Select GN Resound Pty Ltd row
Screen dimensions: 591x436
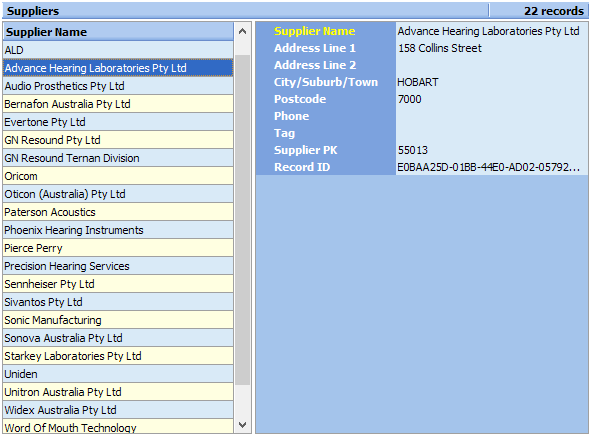[118, 140]
